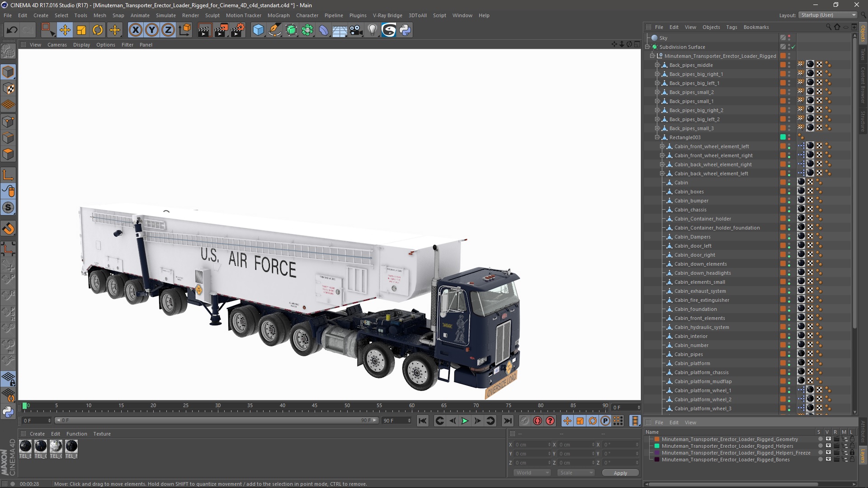Click the Objects side tab
The image size is (868, 488).
(863, 33)
